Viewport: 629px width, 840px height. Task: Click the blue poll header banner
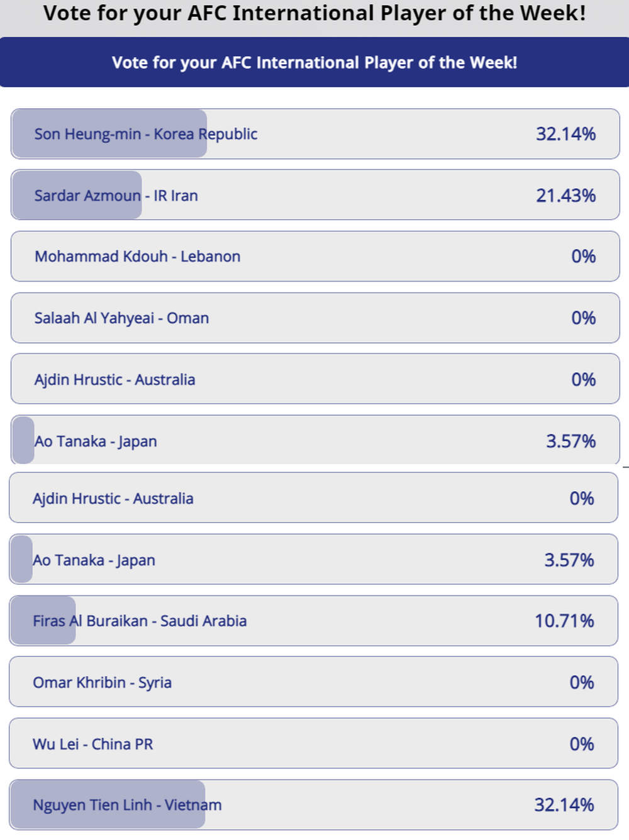click(314, 62)
